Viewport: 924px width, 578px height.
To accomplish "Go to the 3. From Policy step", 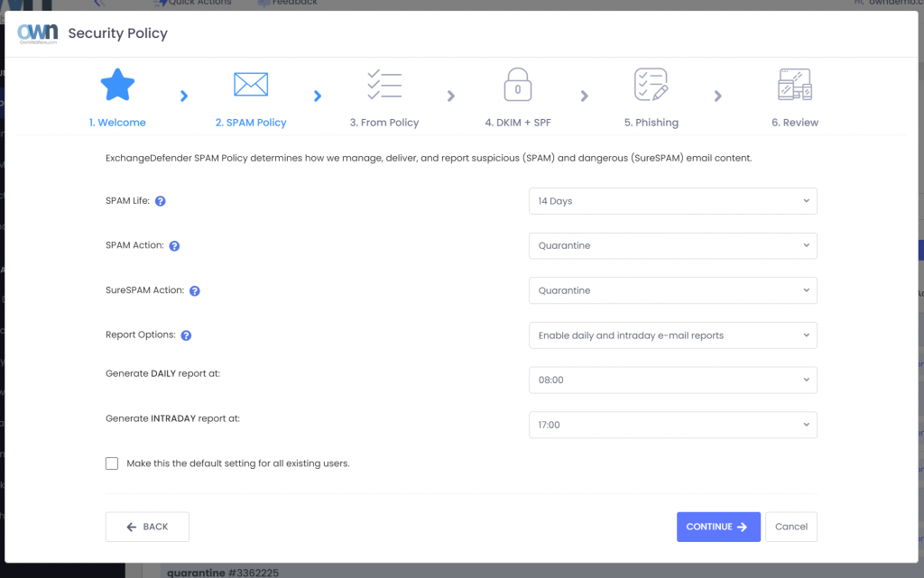I will tap(384, 123).
